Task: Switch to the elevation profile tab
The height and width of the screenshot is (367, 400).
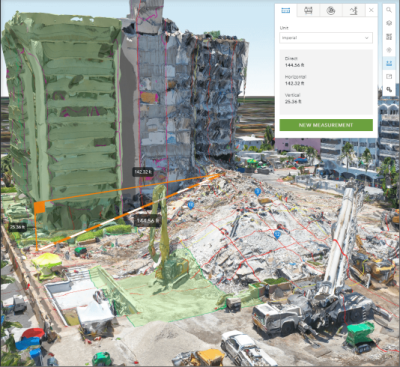Action: coord(353,10)
